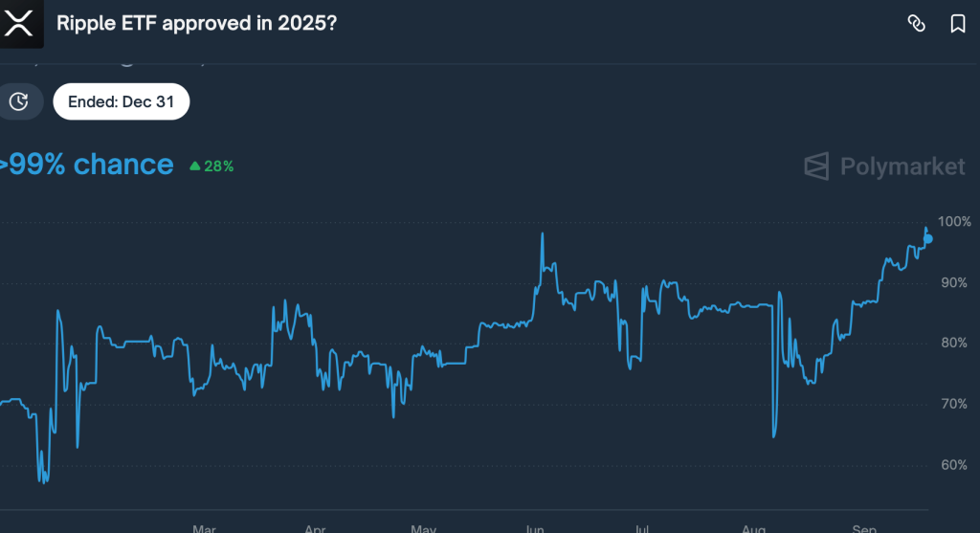Image resolution: width=980 pixels, height=533 pixels.
Task: Bookmark this Ripple ETF market
Action: (x=957, y=24)
